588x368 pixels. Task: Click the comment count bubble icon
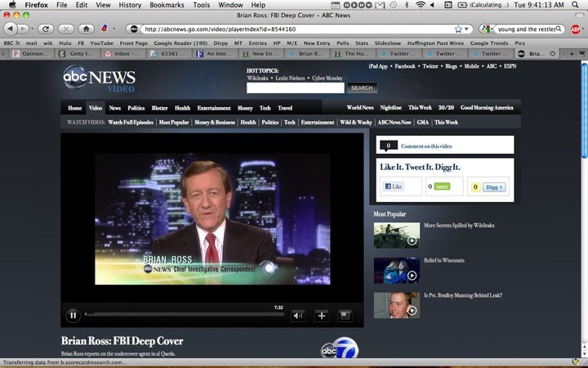[x=389, y=146]
